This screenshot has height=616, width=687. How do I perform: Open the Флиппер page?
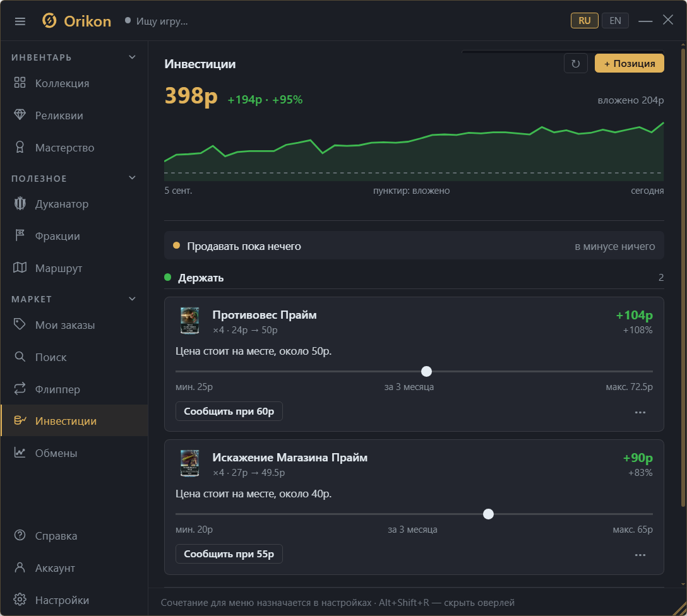click(74, 389)
